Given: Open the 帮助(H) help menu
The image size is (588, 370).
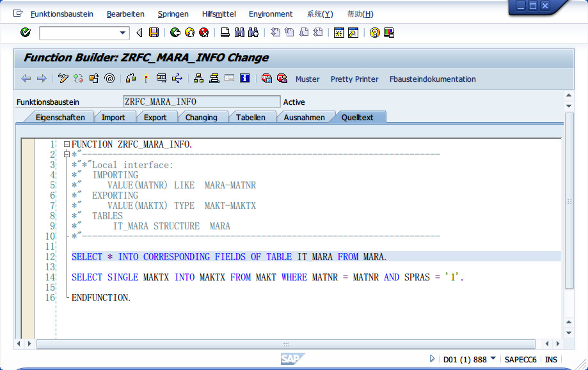Looking at the screenshot, I should 360,14.
